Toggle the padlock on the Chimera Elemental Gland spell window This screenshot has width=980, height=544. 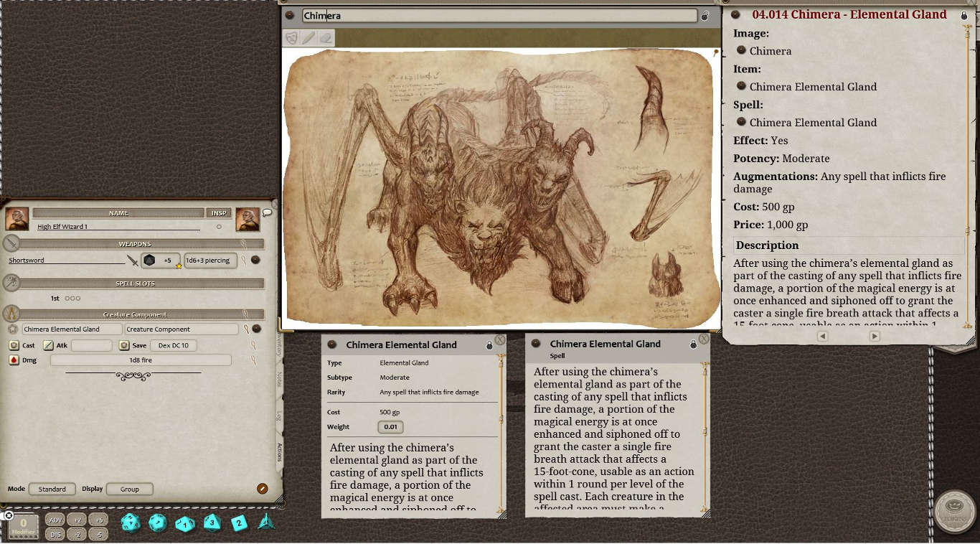(693, 344)
